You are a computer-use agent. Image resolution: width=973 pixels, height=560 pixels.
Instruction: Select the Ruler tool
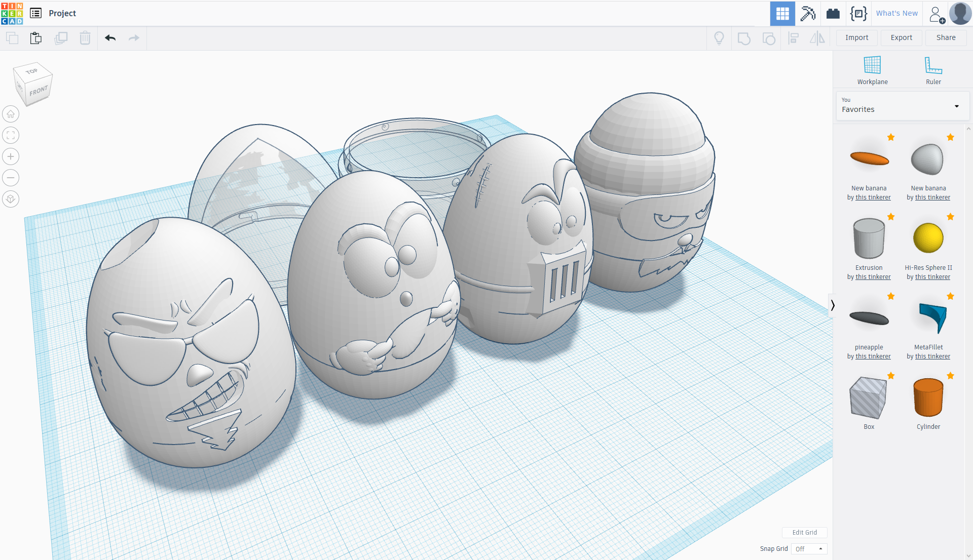pyautogui.click(x=933, y=70)
